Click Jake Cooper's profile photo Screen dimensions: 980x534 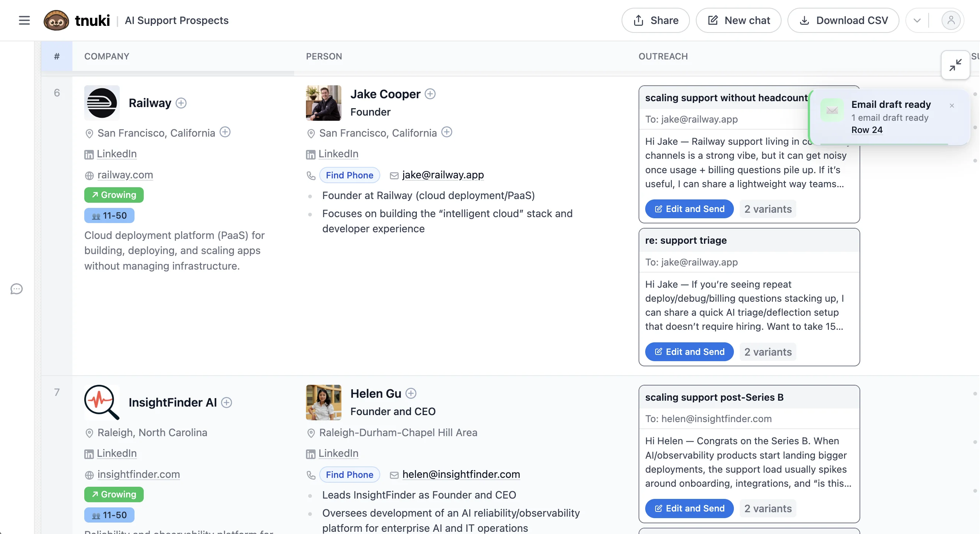[x=323, y=103]
